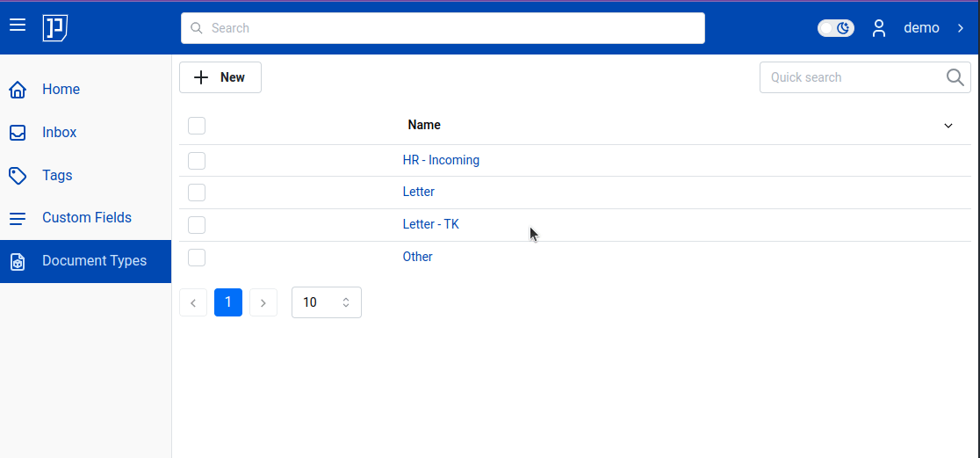The width and height of the screenshot is (980, 458).
Task: Create a New document type
Action: point(220,77)
